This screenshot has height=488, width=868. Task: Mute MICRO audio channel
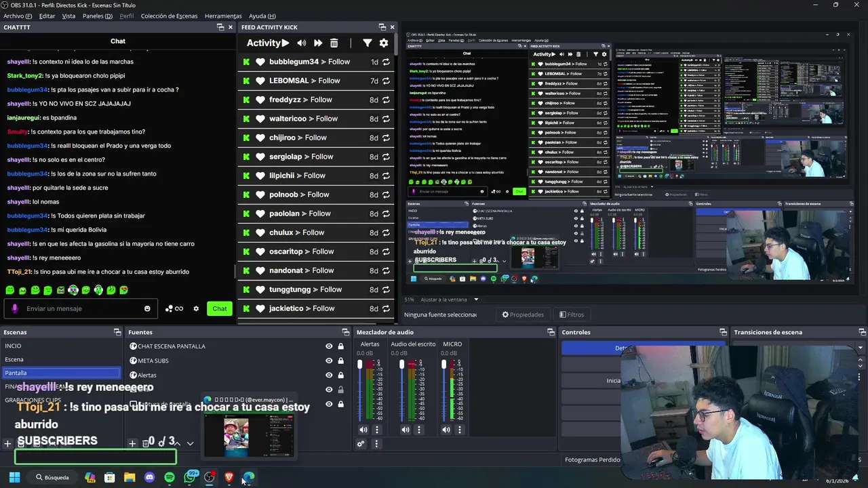click(x=448, y=430)
